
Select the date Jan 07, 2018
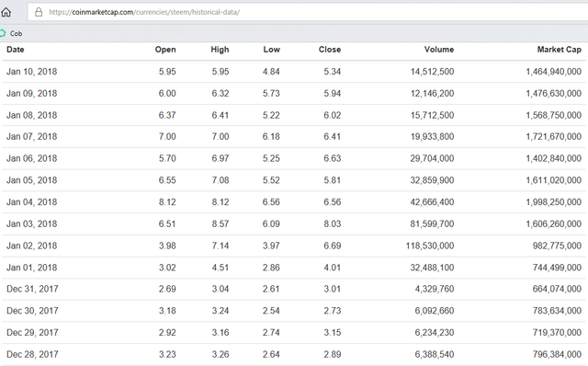coord(32,137)
